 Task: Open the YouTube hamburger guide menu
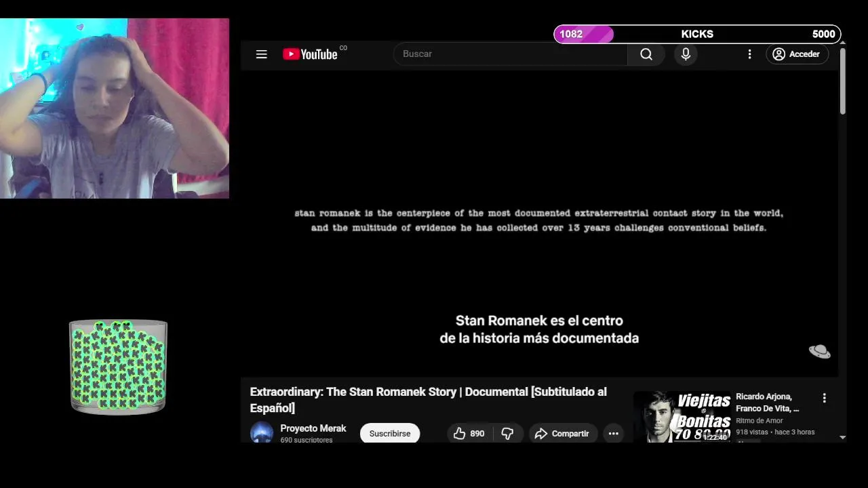point(261,54)
